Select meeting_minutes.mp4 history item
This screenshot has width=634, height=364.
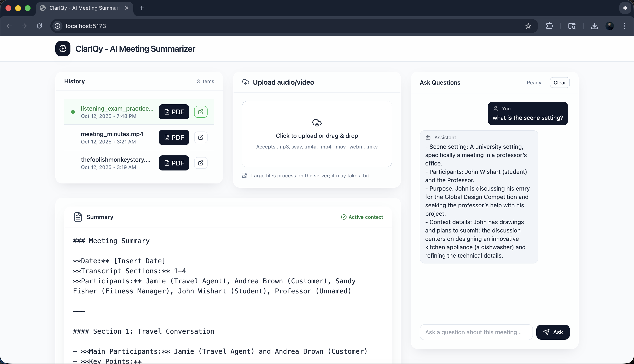coord(112,137)
